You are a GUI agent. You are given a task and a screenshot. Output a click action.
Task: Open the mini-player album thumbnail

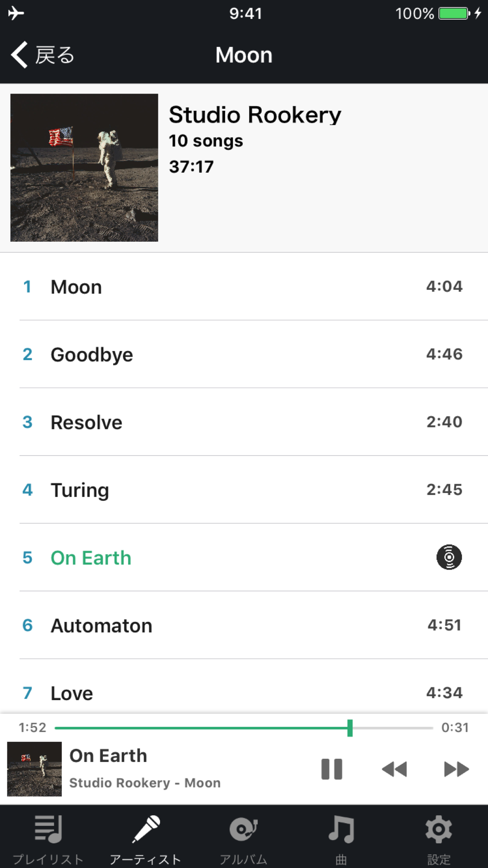tap(35, 769)
